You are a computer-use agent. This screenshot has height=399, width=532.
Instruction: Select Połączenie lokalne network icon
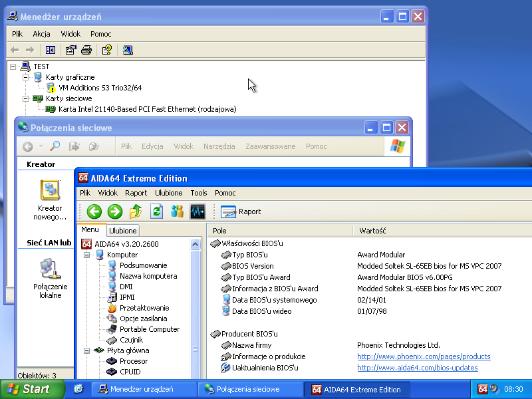click(51, 279)
